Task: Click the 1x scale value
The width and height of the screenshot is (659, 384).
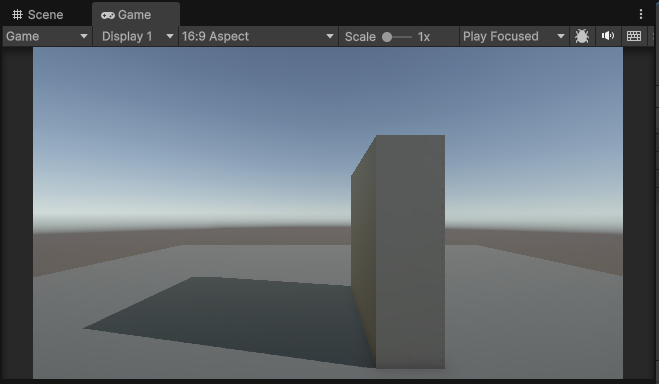Action: click(x=424, y=37)
